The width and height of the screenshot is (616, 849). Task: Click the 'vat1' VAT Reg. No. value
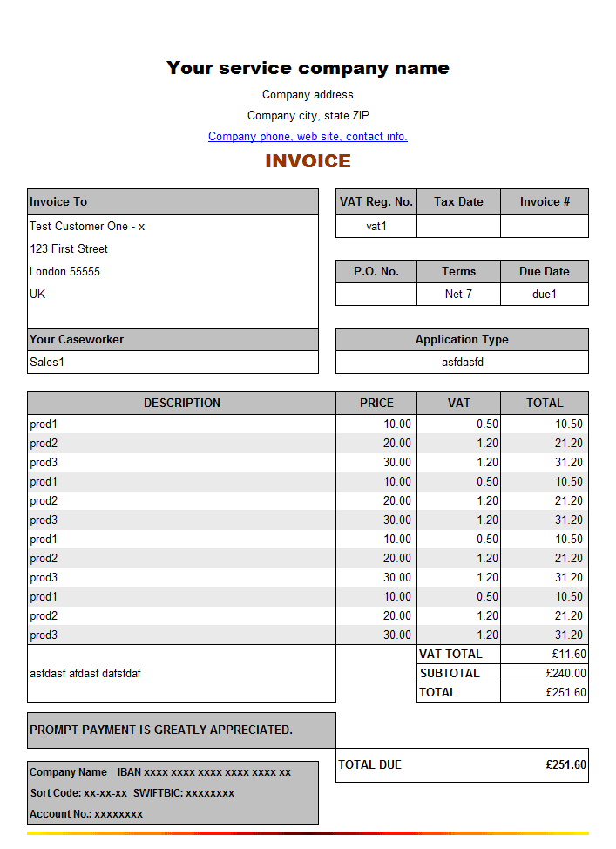[376, 227]
